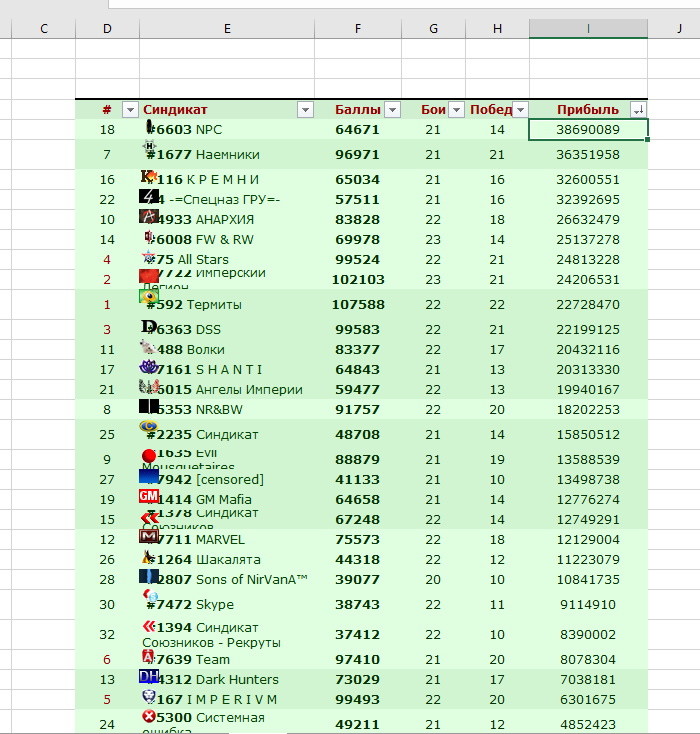Screen dimensions: 700x734
Task: Click the АНАРХИЯ anarchy symbol icon
Action: [148, 216]
